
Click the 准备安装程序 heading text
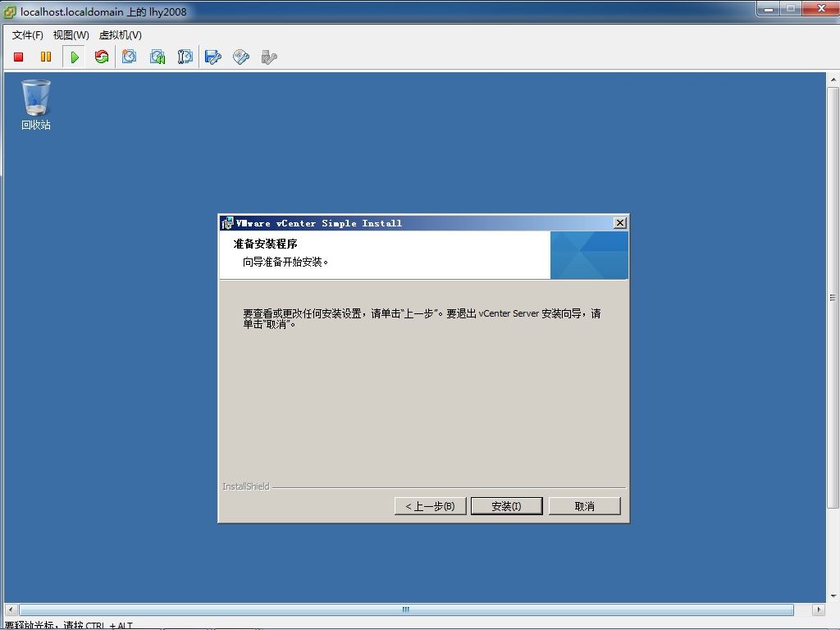coord(265,244)
